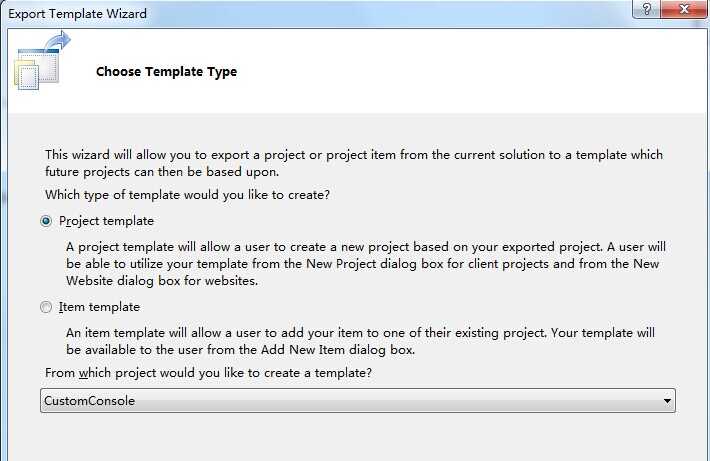Click the yellow page graphic in wizard icon
Image resolution: width=710 pixels, height=461 pixels.
(x=24, y=74)
